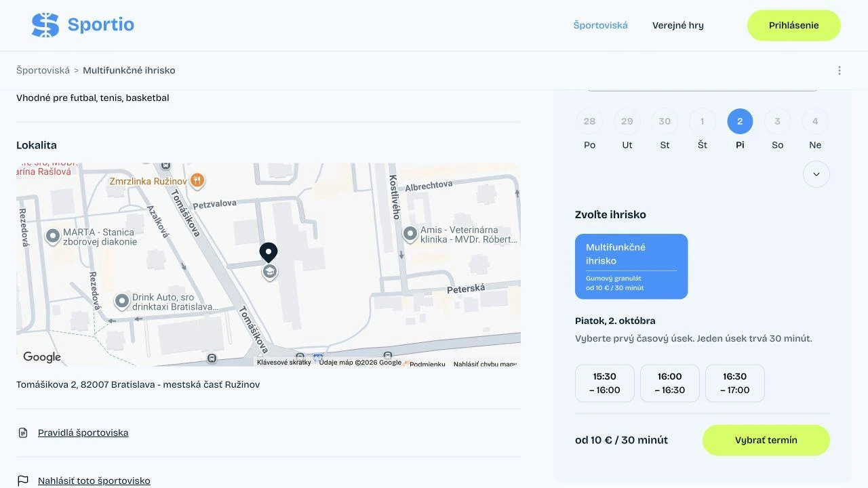Click the Vhodné pre futbal, tenis, basketbal text
The width and height of the screenshot is (868, 488).
point(93,98)
